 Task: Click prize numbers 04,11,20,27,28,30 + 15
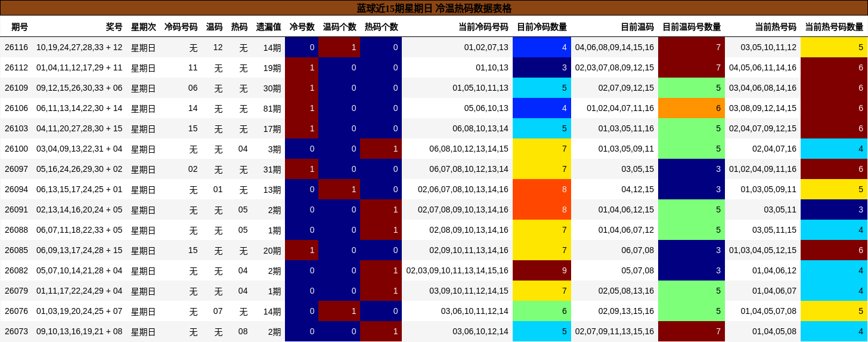79,128
